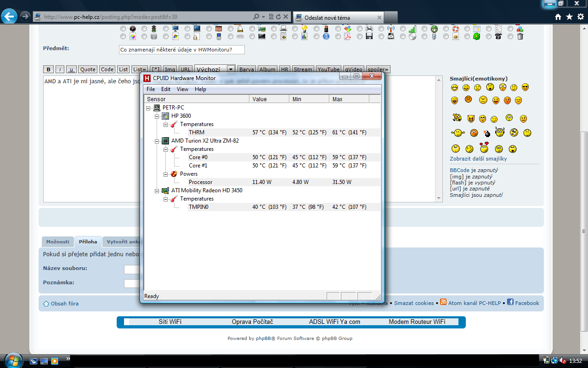Image resolution: width=588 pixels, height=368 pixels.
Task: Insert the smiley with red hearts
Action: point(484,147)
